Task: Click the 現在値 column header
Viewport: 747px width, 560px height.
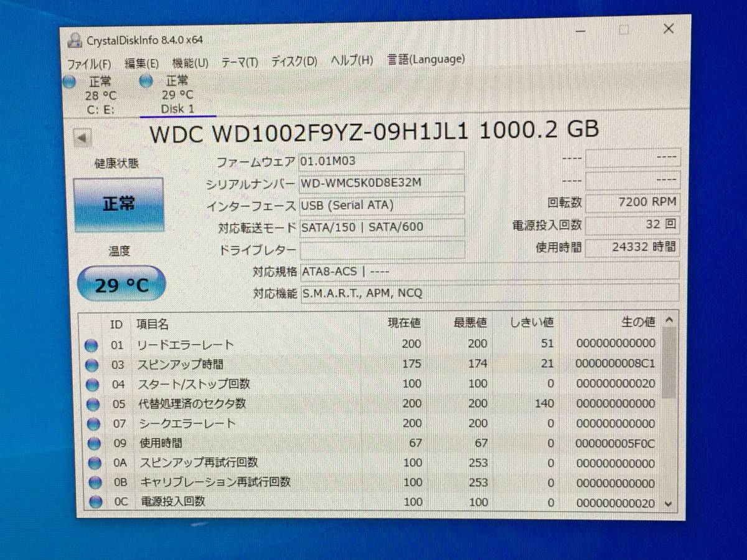Action: click(404, 322)
